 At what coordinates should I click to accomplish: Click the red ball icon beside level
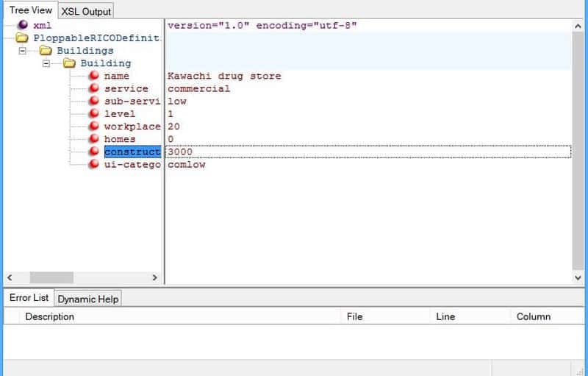tap(94, 114)
